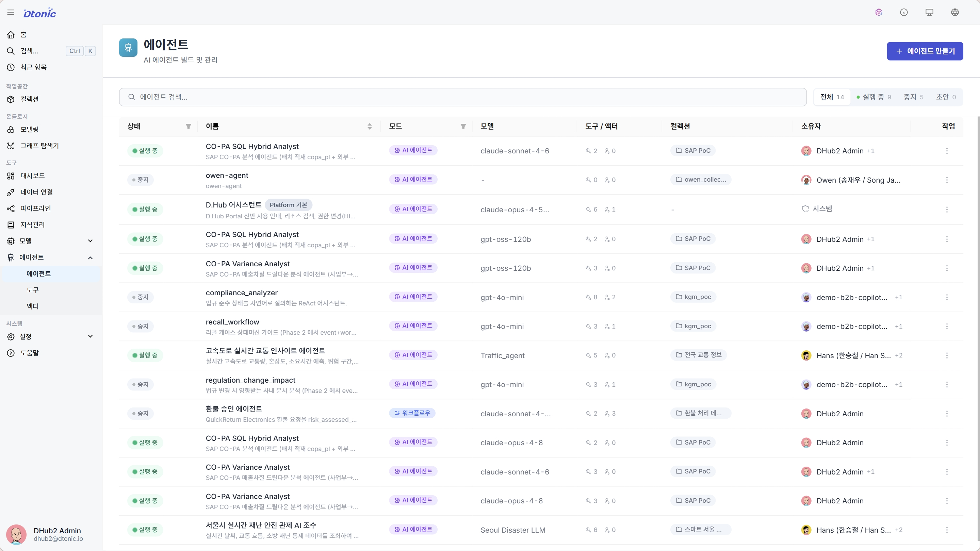Open actions menu for compliance_analyzer row
The height and width of the screenshot is (551, 980).
tap(947, 297)
